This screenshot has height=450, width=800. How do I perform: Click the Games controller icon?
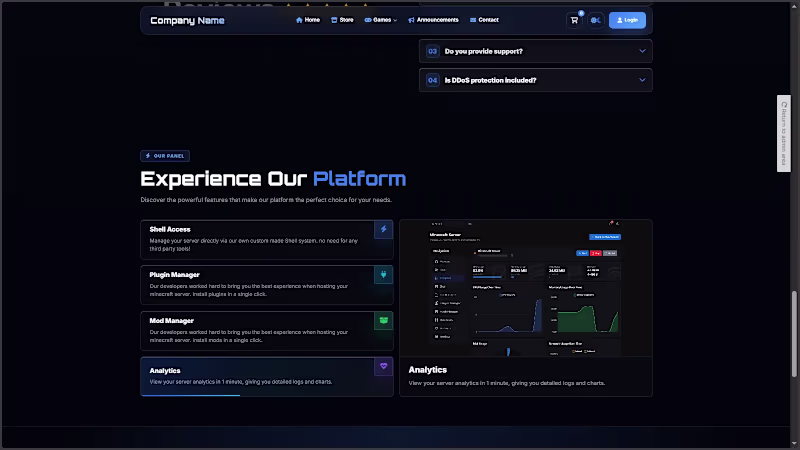pyautogui.click(x=368, y=20)
